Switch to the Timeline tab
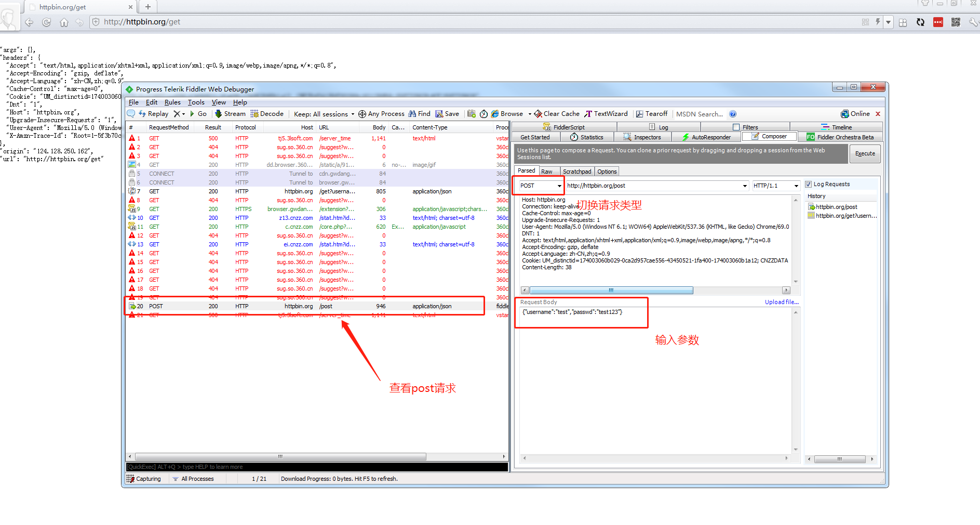 point(836,127)
